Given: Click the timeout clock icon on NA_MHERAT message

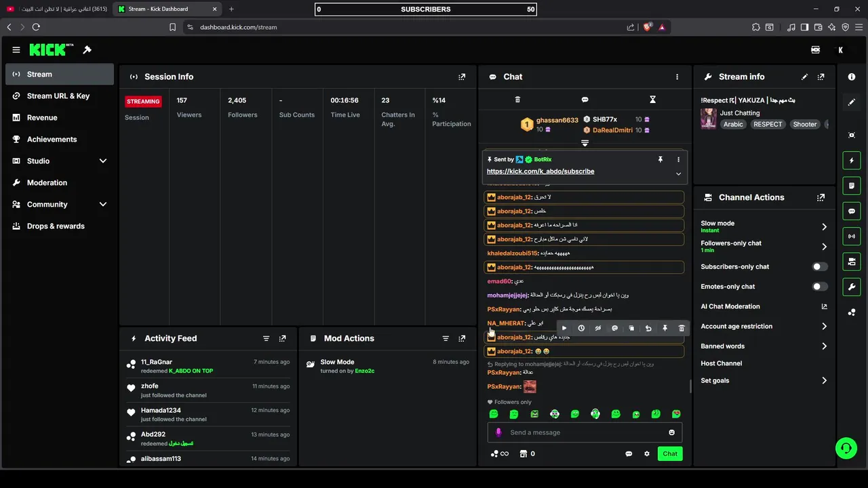Looking at the screenshot, I should coord(581,328).
